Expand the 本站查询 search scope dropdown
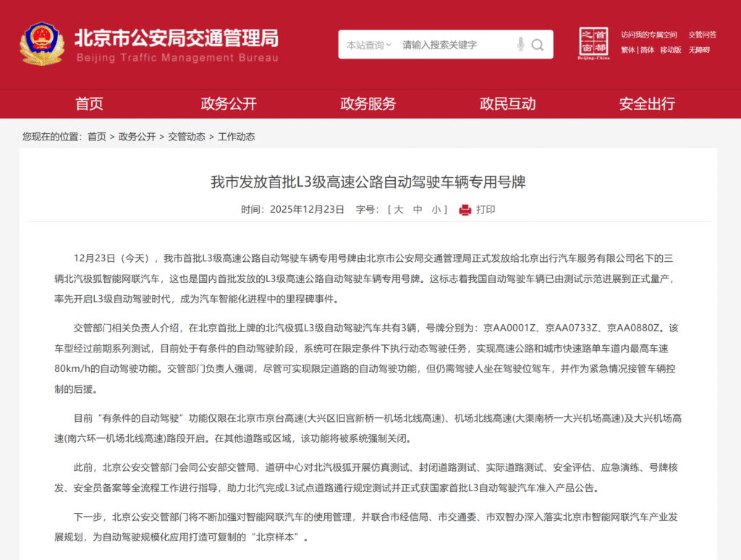The image size is (741, 560). click(x=368, y=45)
